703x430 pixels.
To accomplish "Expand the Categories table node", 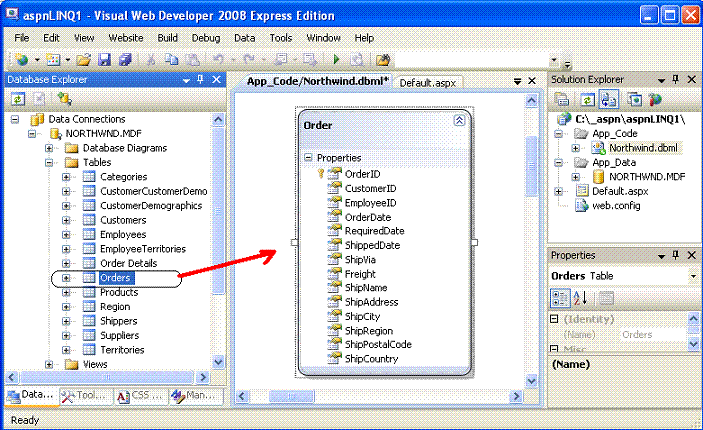I will coord(66,177).
